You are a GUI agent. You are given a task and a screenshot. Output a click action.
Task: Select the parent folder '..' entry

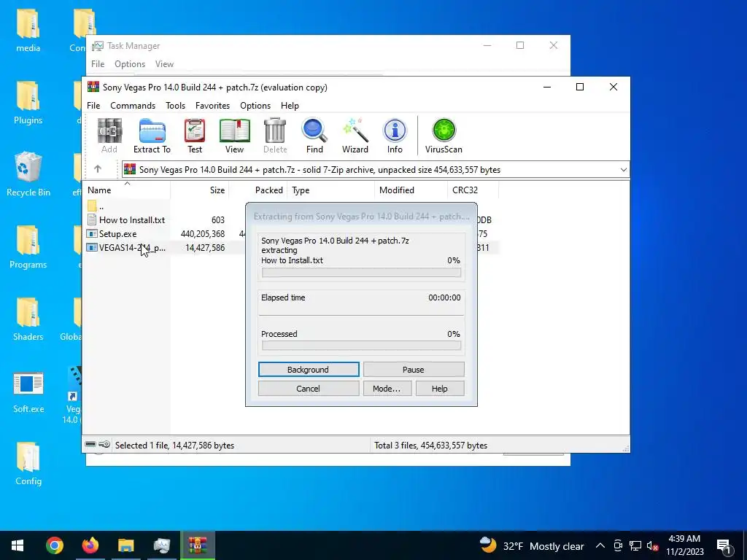coord(96,206)
